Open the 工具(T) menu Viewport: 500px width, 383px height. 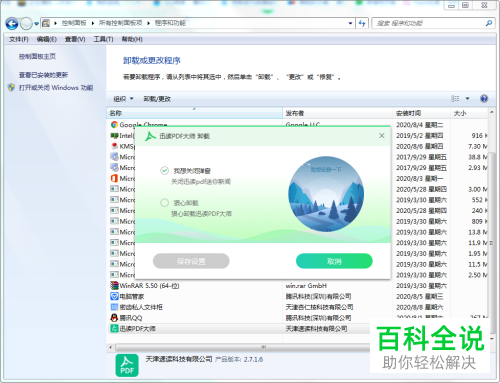[x=103, y=39]
